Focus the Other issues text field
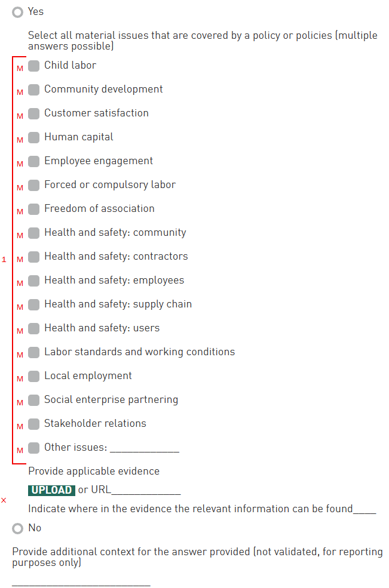389x588 pixels. [x=144, y=448]
